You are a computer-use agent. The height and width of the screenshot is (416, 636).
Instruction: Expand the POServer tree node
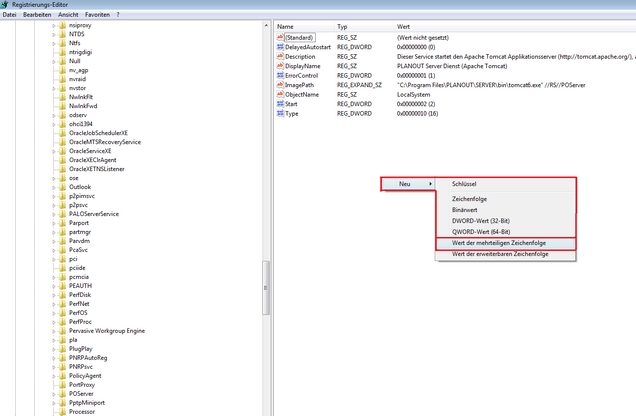[54, 394]
